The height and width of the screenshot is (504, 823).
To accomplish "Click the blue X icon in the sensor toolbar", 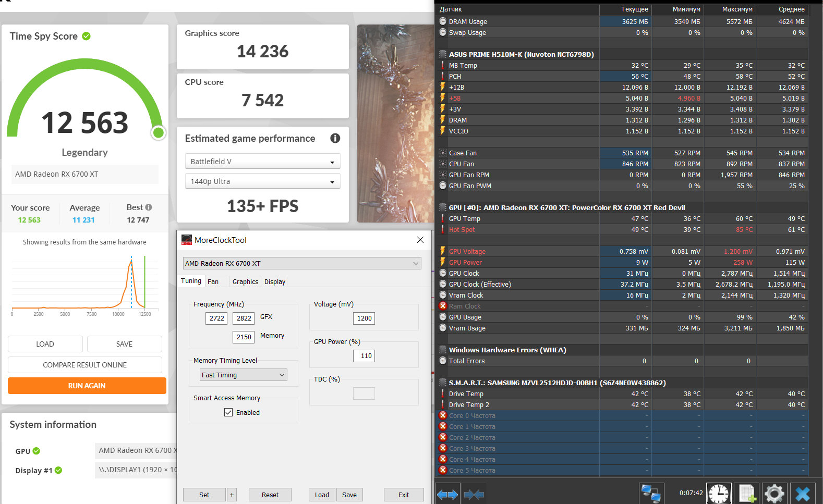I will pyautogui.click(x=803, y=493).
